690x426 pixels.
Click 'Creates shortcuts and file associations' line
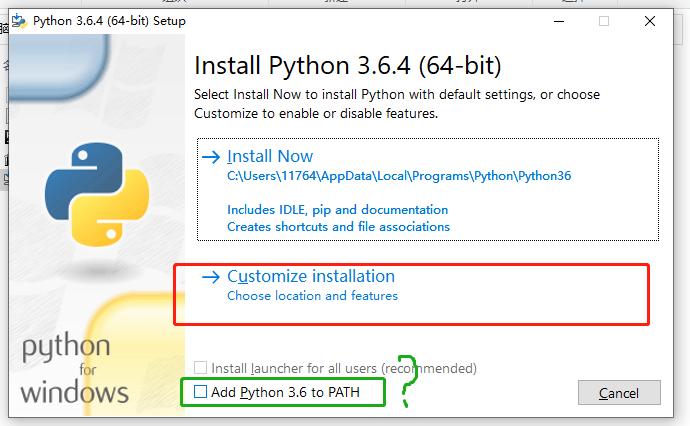coord(338,227)
